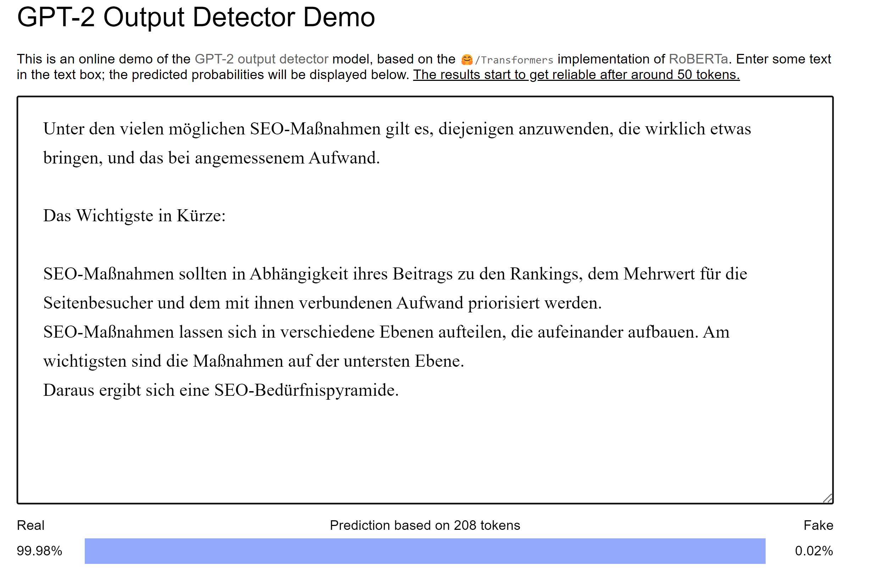883x588 pixels.
Task: Click the 99.98% real probability value
Action: pos(39,550)
